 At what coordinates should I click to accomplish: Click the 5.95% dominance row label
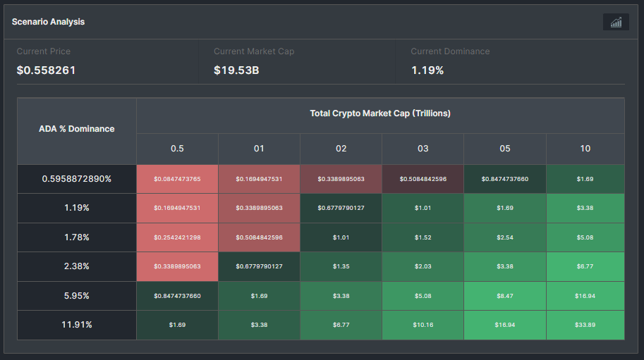[x=77, y=296]
